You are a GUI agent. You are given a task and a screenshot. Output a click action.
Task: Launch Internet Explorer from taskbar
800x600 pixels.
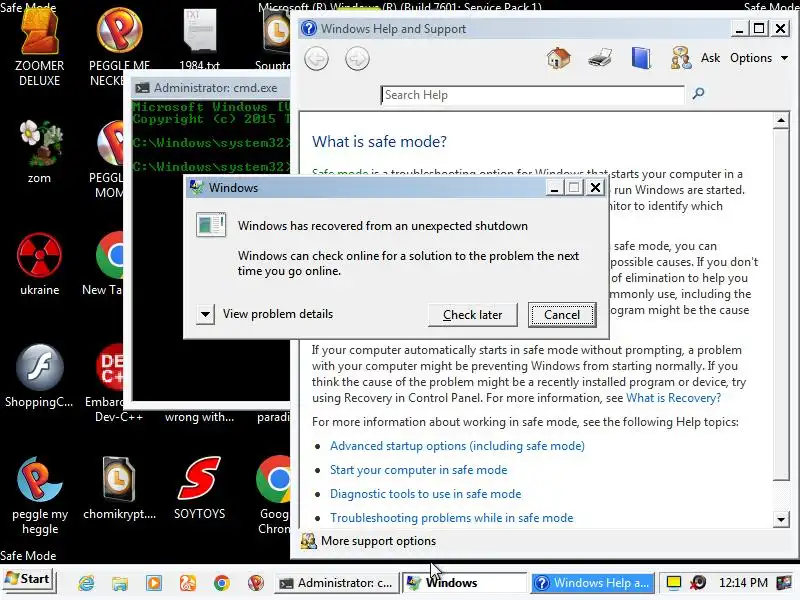[86, 583]
